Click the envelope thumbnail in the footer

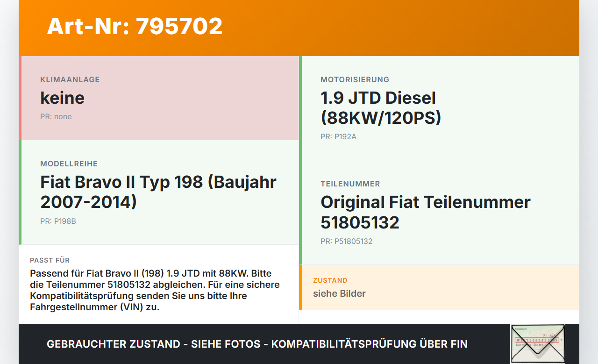point(538,344)
